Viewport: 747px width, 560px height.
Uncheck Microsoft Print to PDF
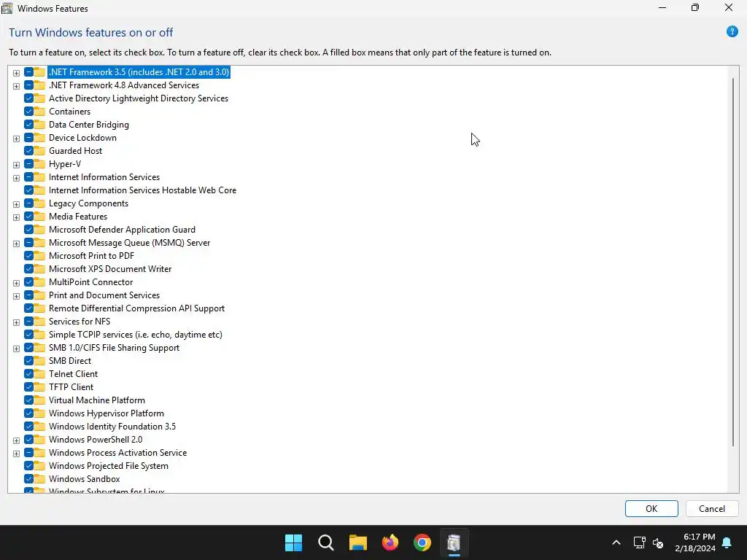tap(28, 256)
